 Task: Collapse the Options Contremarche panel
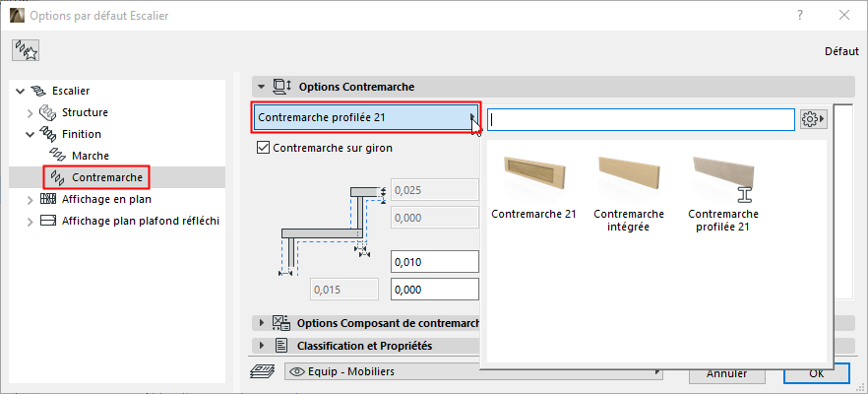262,87
